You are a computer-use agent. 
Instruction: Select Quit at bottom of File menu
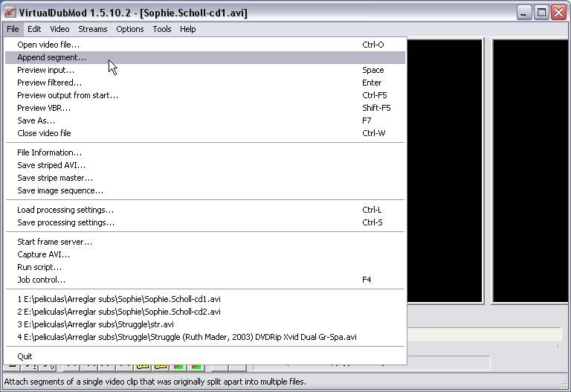25,356
